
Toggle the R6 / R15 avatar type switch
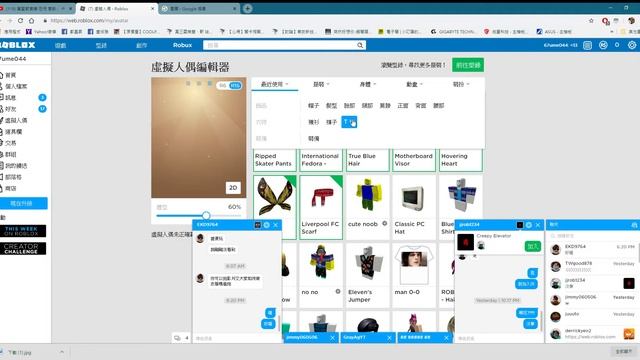(229, 85)
